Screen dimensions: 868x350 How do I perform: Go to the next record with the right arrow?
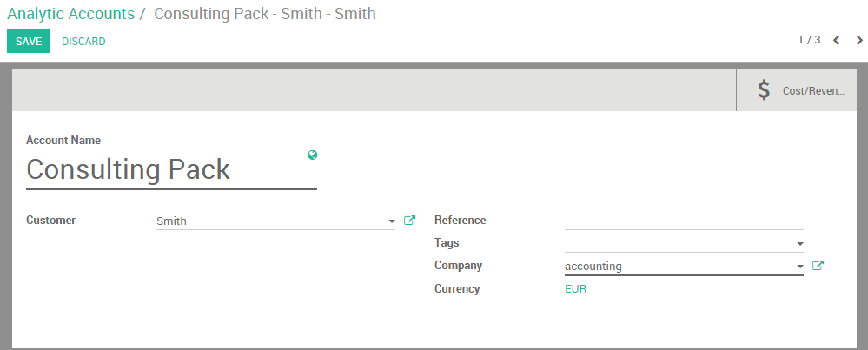(x=859, y=40)
